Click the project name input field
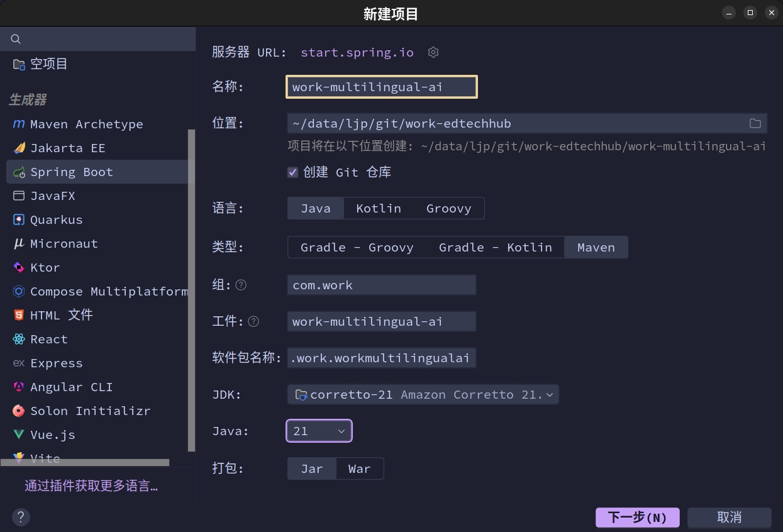 (381, 87)
